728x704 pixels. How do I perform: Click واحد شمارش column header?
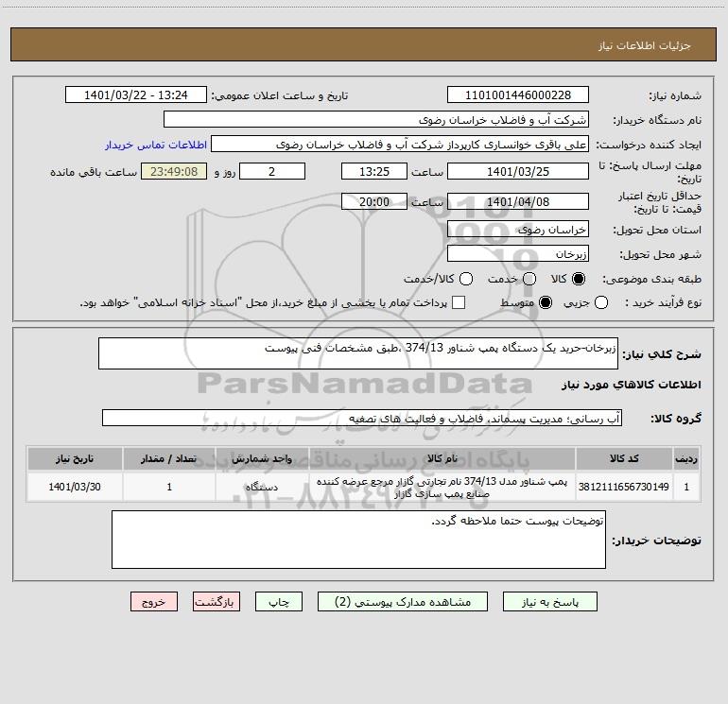point(262,459)
